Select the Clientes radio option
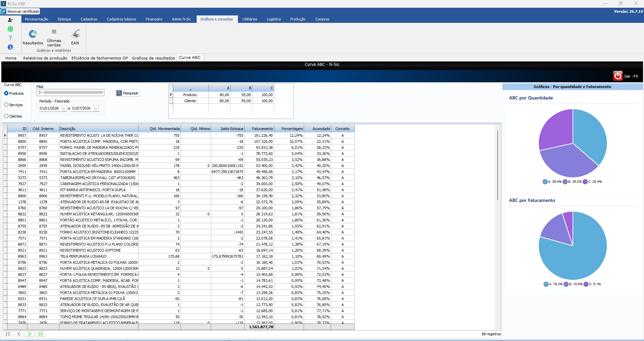The height and width of the screenshot is (341, 644). coord(6,116)
